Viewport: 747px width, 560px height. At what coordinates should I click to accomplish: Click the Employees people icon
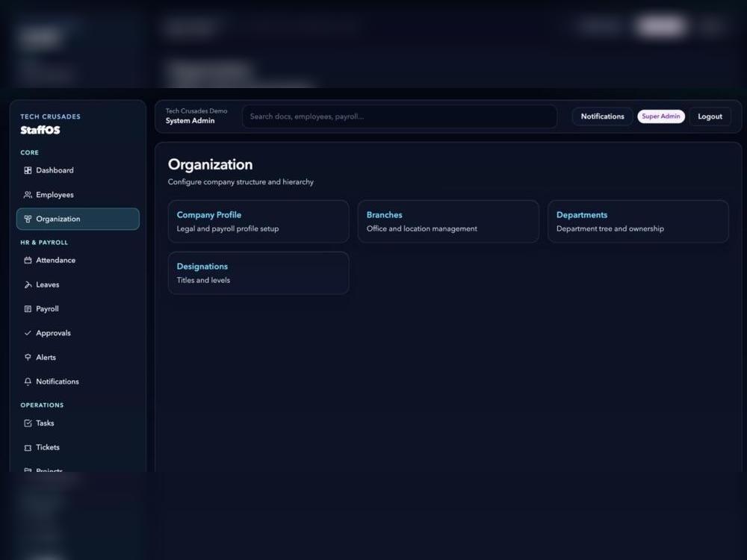[28, 195]
